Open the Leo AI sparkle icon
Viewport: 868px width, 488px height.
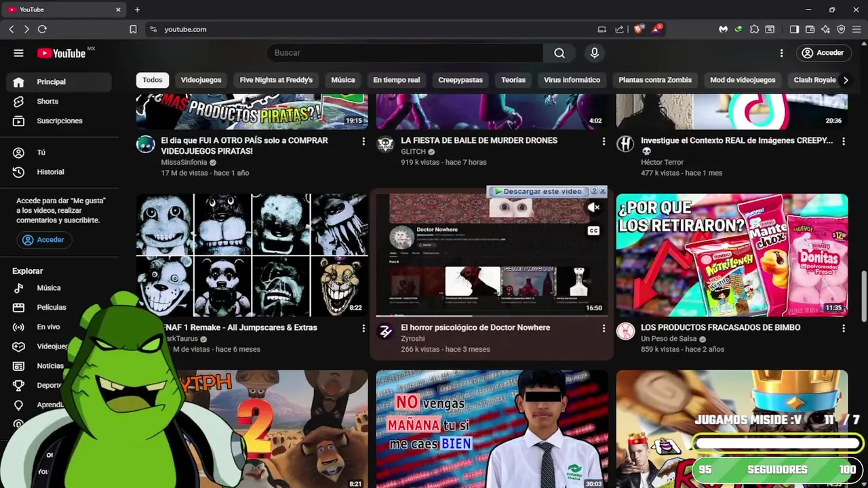[825, 29]
